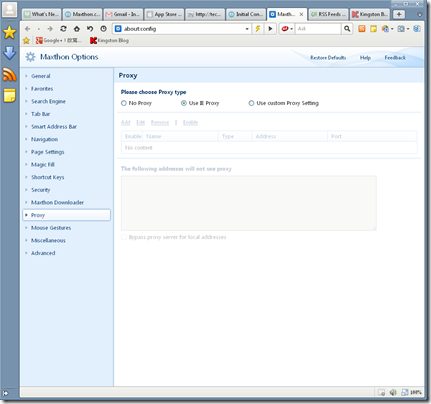
Task: Click the user avatar icon in sidebar
Action: tap(9, 9)
